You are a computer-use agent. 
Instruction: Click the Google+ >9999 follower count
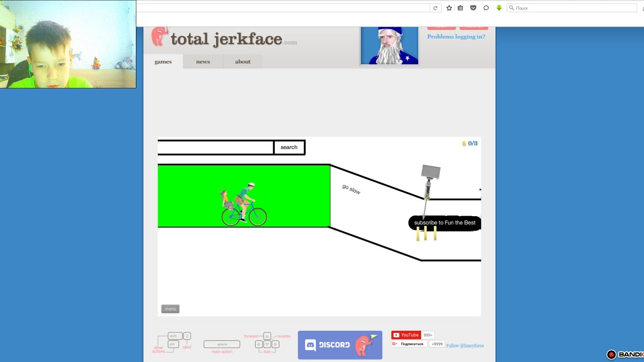coord(437,344)
